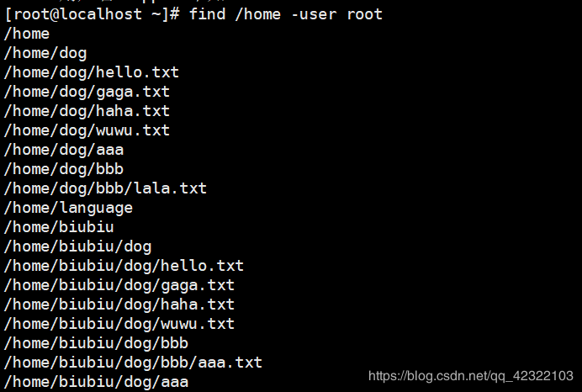Select /home/biubiu/dog/wuwu.txt output
582x392 pixels.
click(x=119, y=324)
